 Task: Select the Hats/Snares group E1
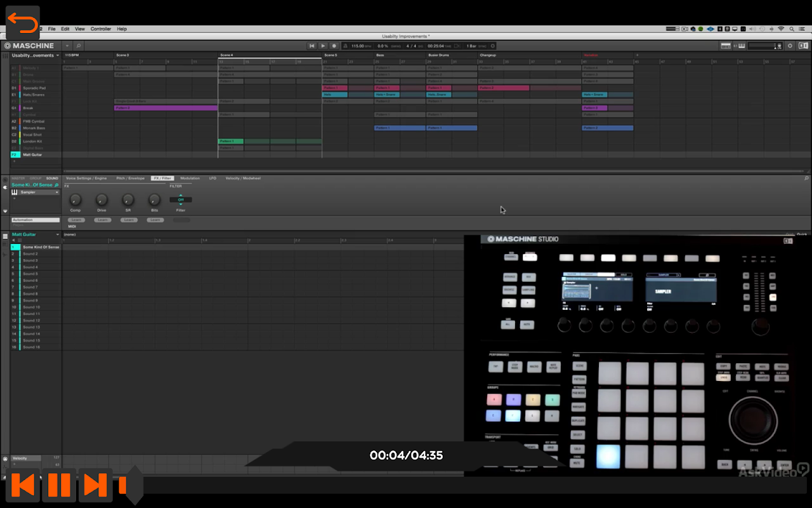[36, 95]
